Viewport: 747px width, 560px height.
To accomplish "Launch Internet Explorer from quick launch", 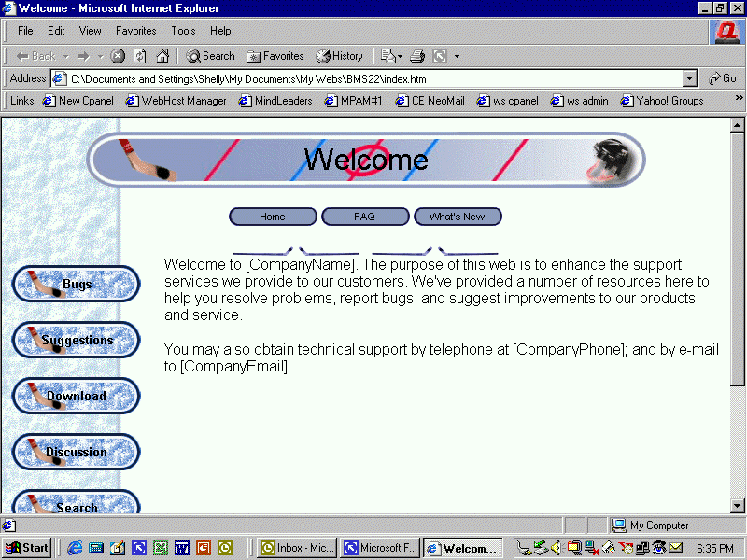I will click(x=75, y=548).
